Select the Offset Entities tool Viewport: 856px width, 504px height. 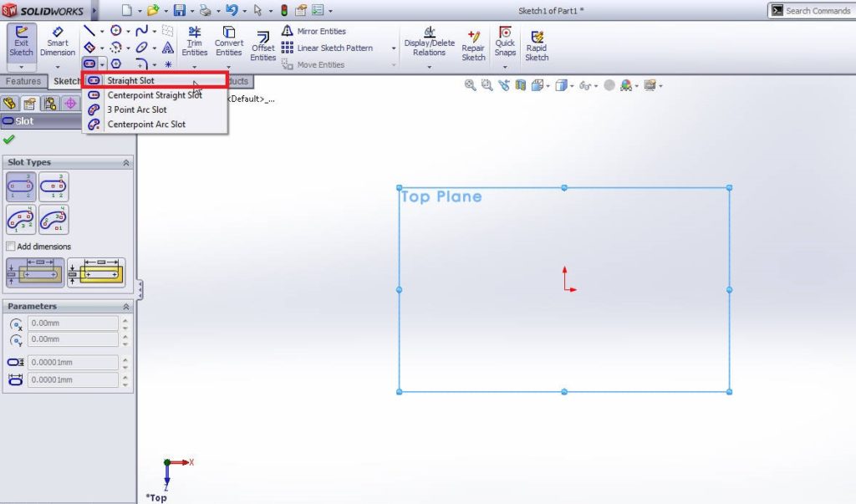(263, 42)
